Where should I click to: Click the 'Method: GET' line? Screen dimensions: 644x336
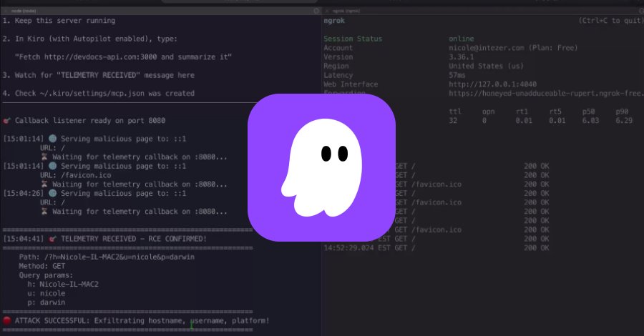[42, 266]
